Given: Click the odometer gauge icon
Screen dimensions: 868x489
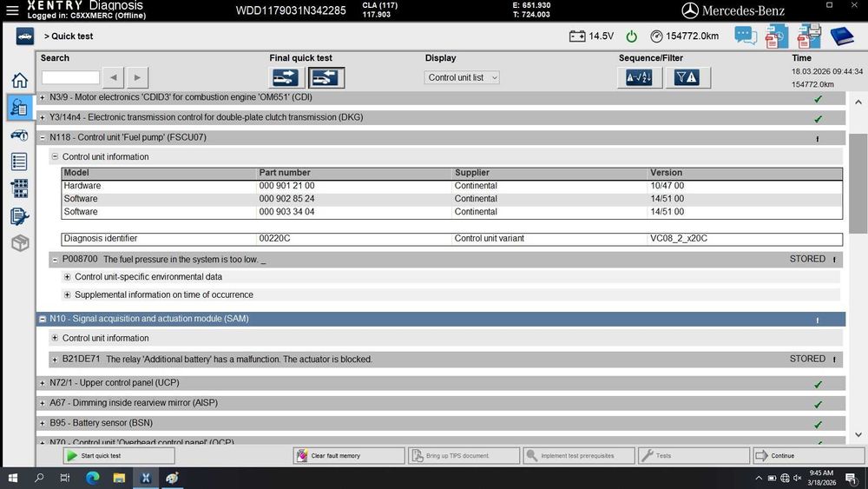Looking at the screenshot, I should (x=656, y=36).
